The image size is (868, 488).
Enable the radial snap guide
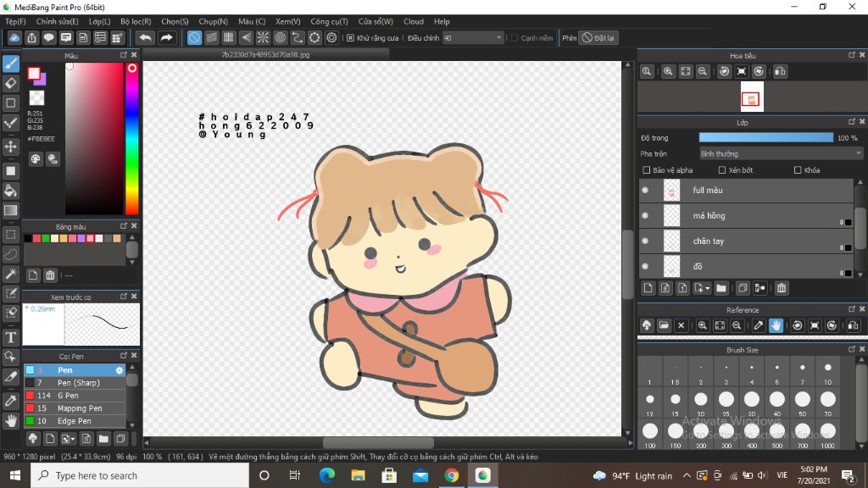[263, 37]
